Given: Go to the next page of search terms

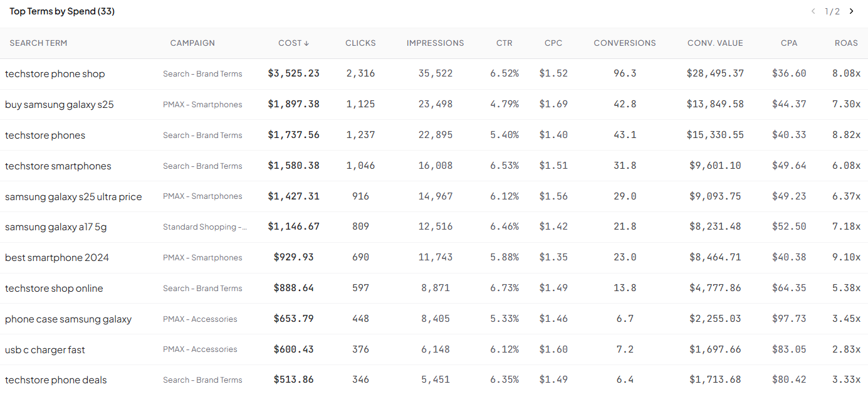Looking at the screenshot, I should point(851,11).
